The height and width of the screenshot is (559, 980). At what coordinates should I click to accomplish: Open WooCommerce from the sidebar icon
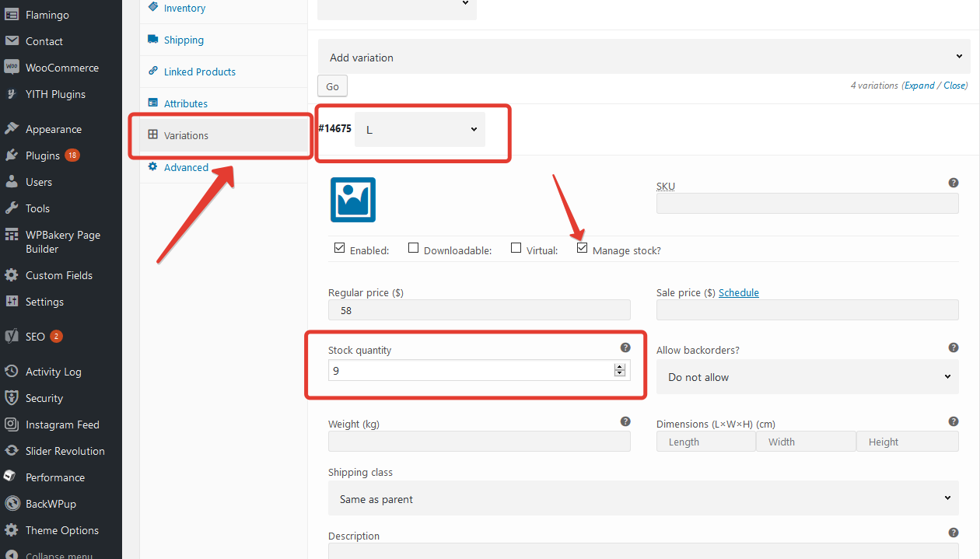tap(12, 68)
